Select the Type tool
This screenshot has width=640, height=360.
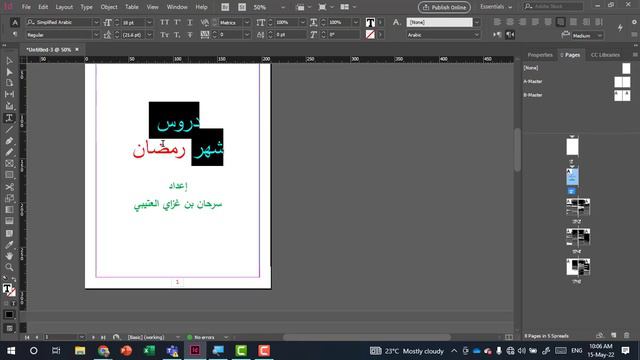click(x=9, y=118)
